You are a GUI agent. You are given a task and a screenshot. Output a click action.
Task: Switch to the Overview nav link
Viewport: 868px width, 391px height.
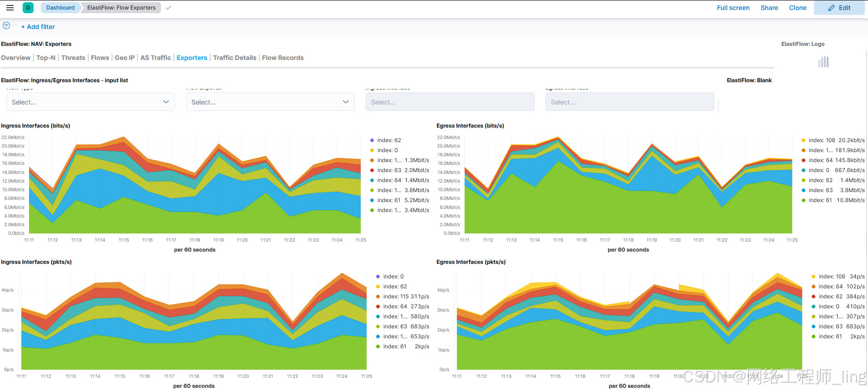tap(16, 58)
